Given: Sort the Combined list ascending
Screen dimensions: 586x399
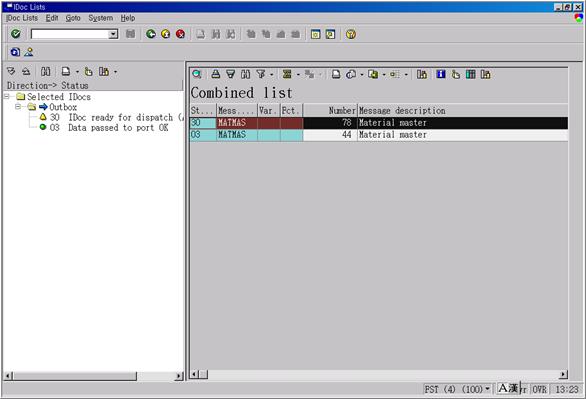Looking at the screenshot, I should tap(216, 74).
